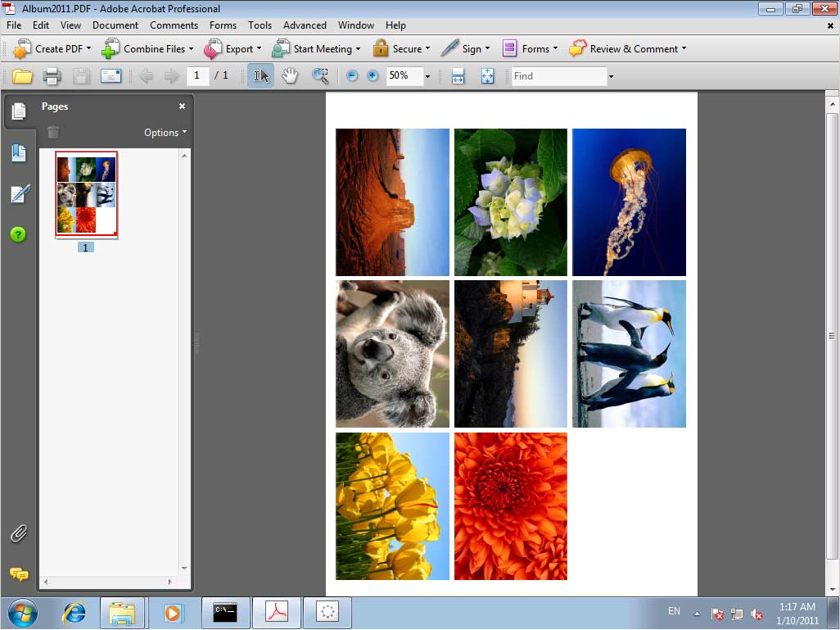Open the Comments panel icon
840x630 pixels.
click(18, 575)
